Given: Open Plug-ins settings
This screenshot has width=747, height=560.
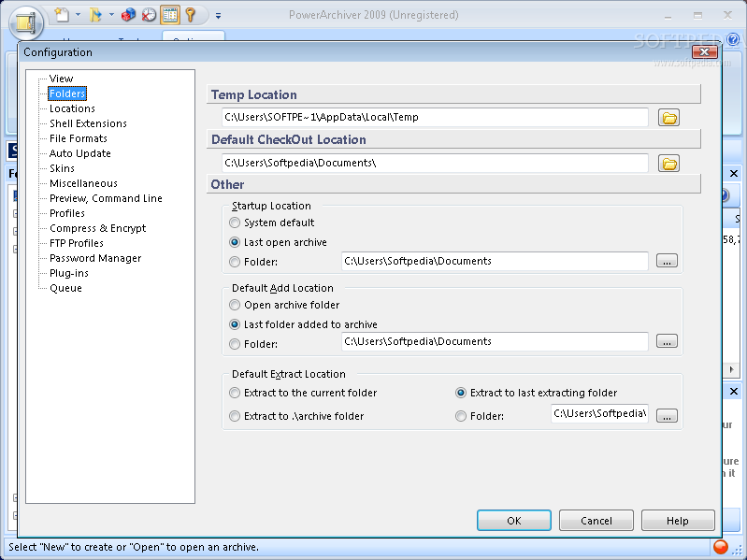Looking at the screenshot, I should click(x=69, y=273).
